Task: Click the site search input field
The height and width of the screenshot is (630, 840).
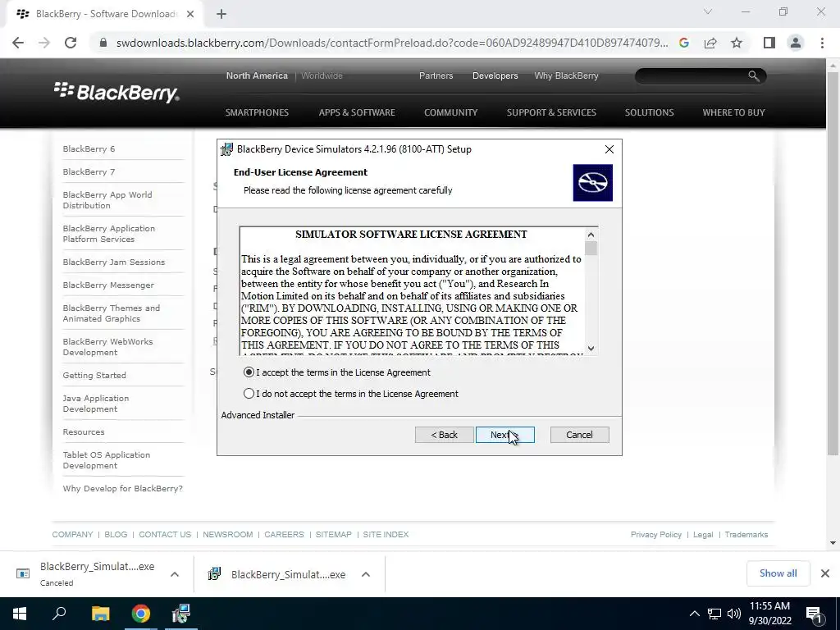Action: [x=691, y=76]
